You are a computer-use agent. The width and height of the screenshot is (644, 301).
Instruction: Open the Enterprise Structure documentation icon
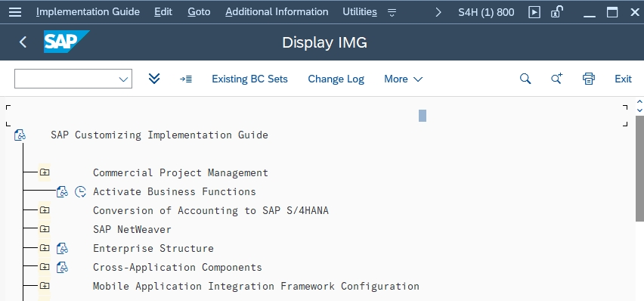tap(62, 248)
